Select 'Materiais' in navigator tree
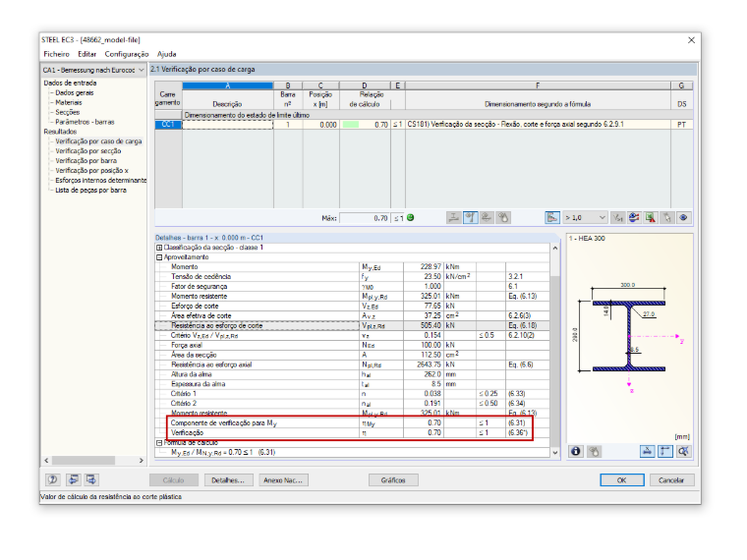 [69, 102]
